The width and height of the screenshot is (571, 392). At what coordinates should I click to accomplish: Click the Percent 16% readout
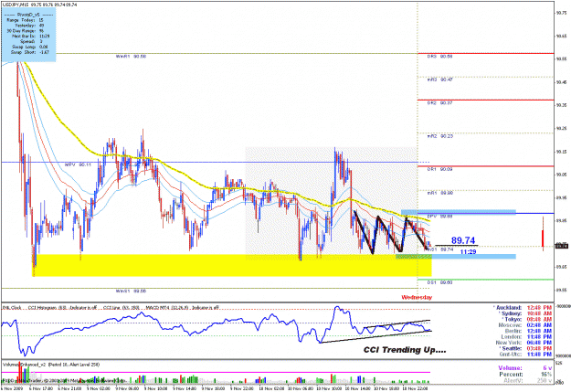pyautogui.click(x=525, y=374)
